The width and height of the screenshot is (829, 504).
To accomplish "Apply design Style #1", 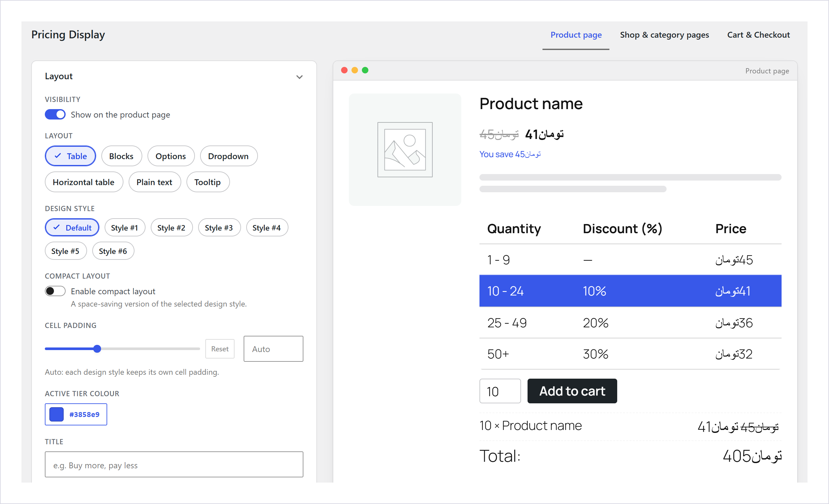I will click(125, 227).
